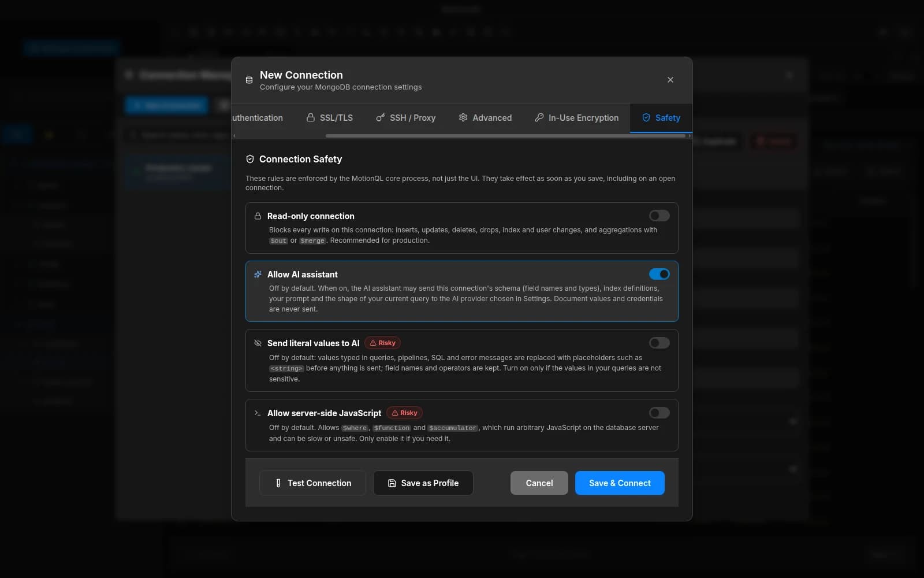Click the sparkle icon on Allow AI assistant
924x578 pixels.
[x=258, y=275]
